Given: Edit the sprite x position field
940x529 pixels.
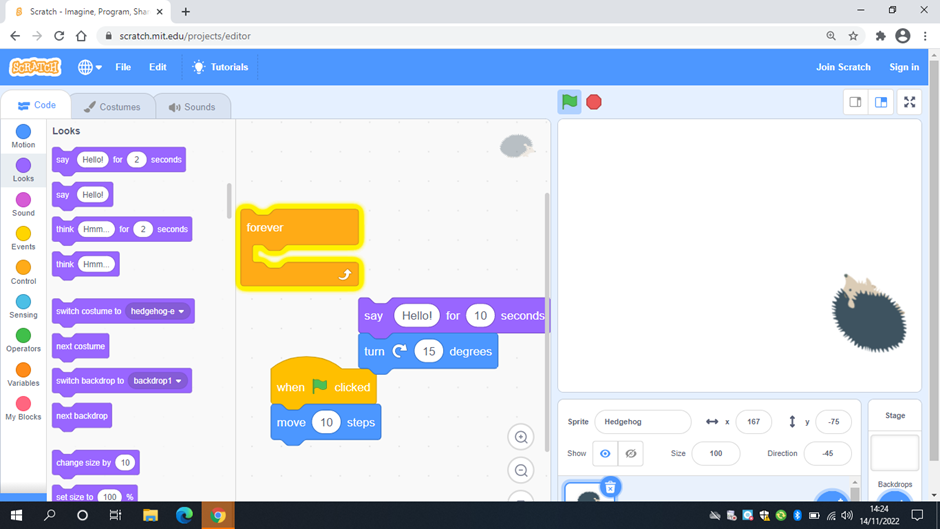Looking at the screenshot, I should pos(753,422).
